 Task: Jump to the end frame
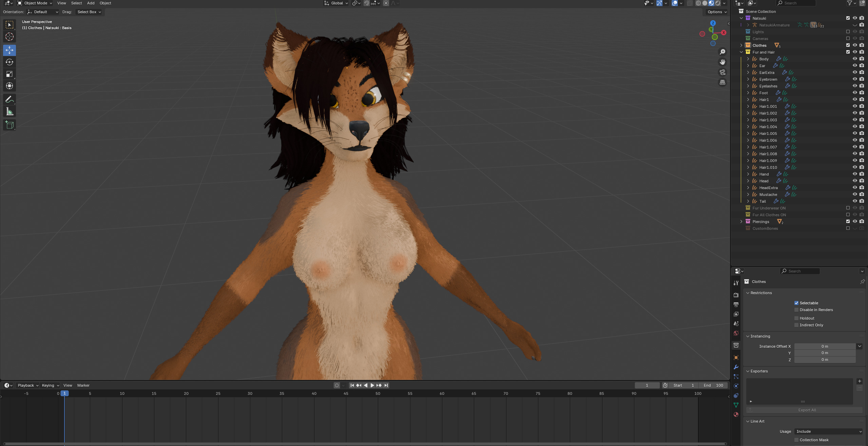point(386,385)
